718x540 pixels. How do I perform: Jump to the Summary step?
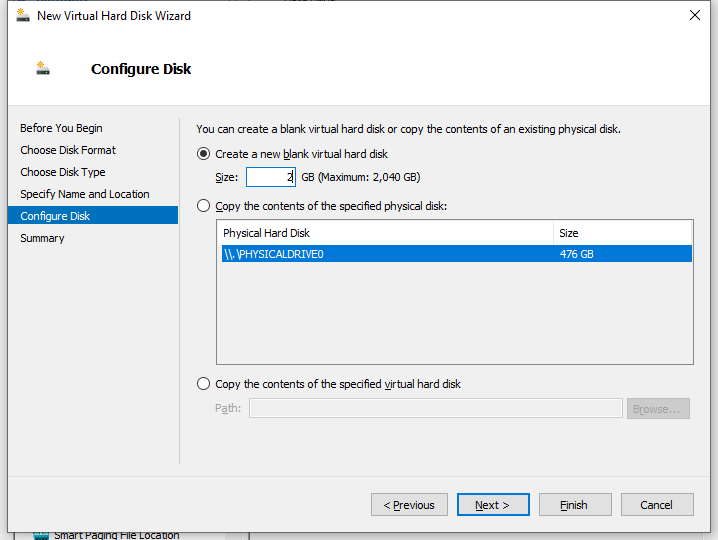click(x=42, y=238)
